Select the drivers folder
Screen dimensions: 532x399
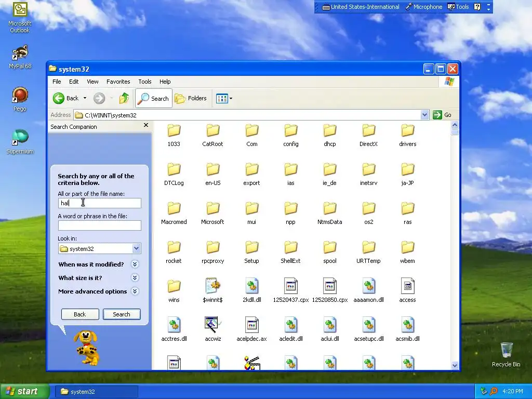tap(407, 135)
